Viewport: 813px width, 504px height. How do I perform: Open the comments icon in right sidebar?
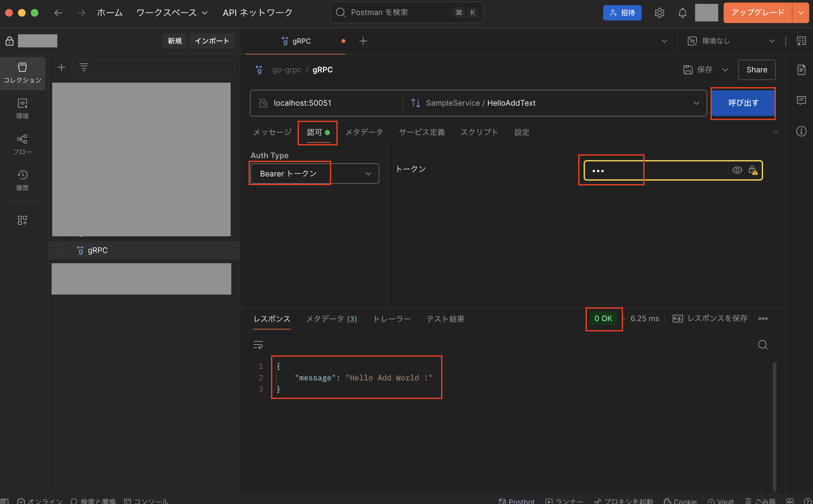801,100
